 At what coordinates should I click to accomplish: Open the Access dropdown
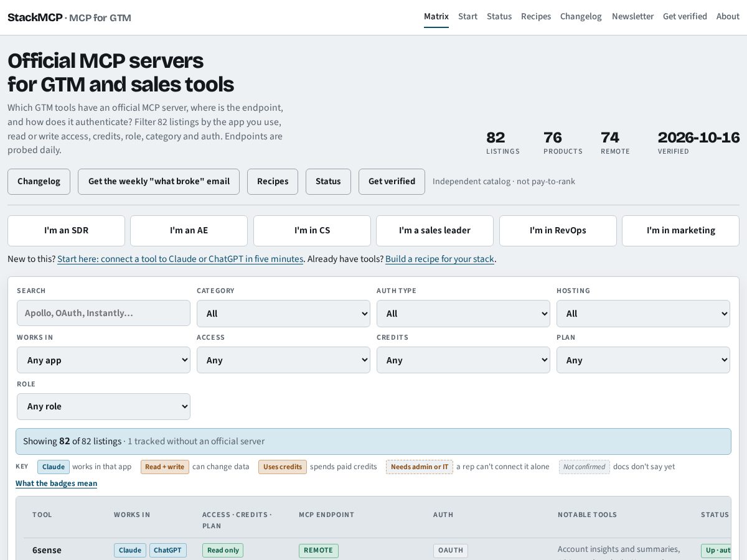(x=283, y=360)
